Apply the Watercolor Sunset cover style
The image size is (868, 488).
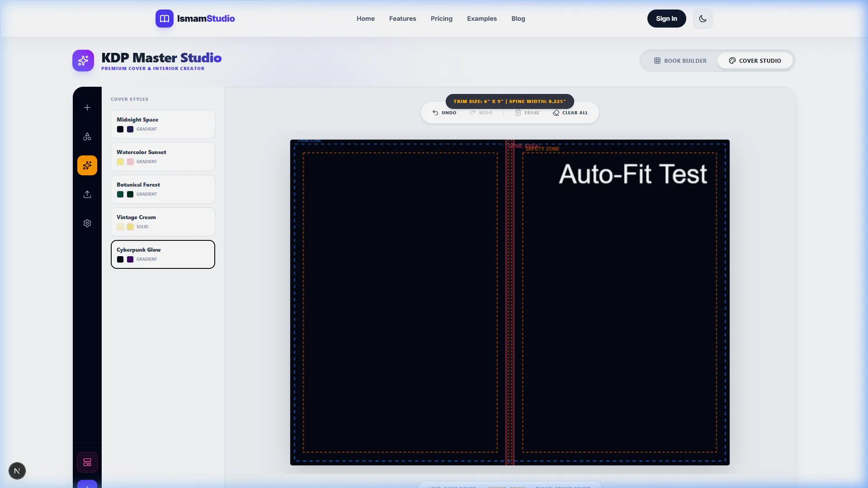[x=163, y=157]
